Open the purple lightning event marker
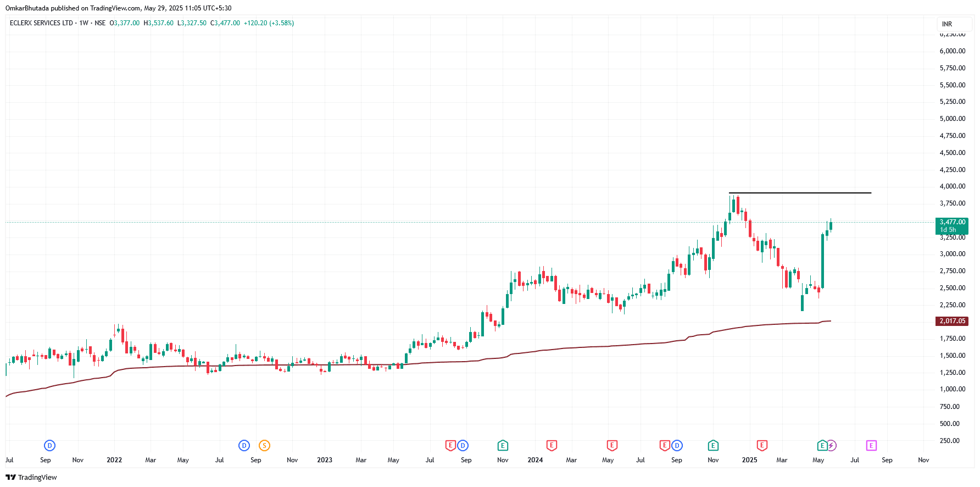 [x=832, y=446]
